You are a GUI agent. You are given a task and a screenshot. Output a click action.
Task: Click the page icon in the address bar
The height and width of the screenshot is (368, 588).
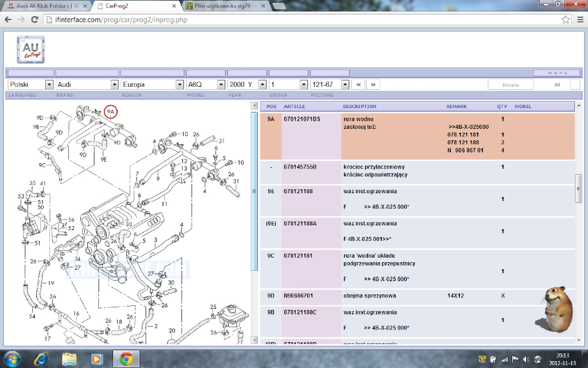click(49, 20)
